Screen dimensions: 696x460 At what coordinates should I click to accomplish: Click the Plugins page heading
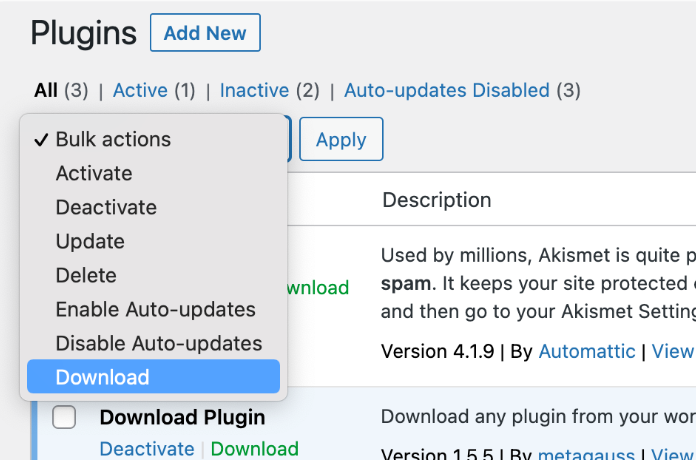click(x=83, y=33)
